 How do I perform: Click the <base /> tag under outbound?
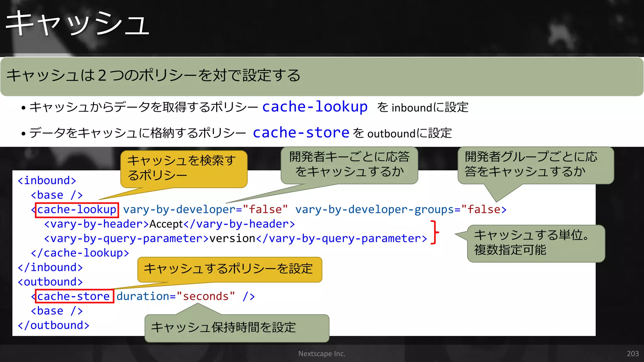coord(57,311)
